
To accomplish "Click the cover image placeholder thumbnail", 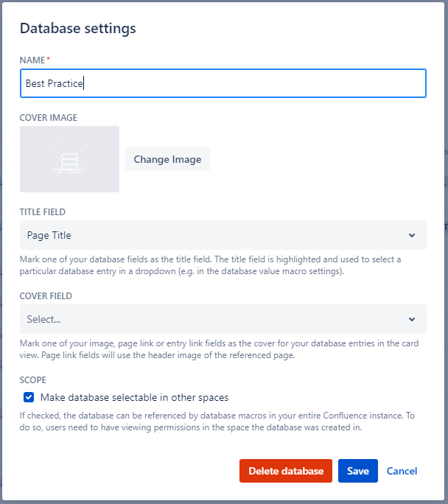I will click(69, 159).
